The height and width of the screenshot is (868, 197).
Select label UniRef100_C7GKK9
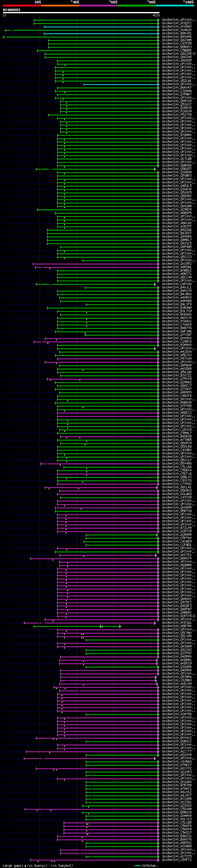tap(177, 325)
